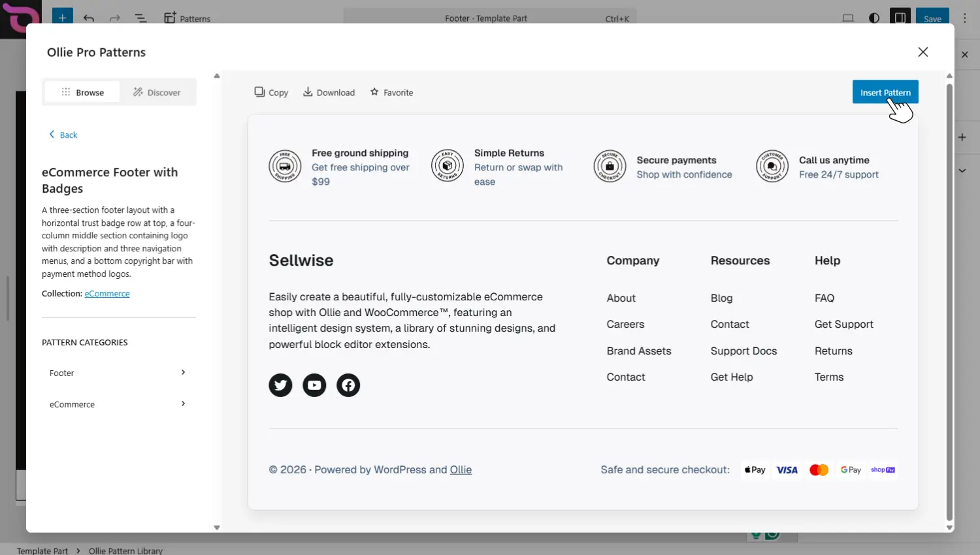Image resolution: width=980 pixels, height=555 pixels.
Task: Click the FAQ link under Help
Action: [x=825, y=298]
